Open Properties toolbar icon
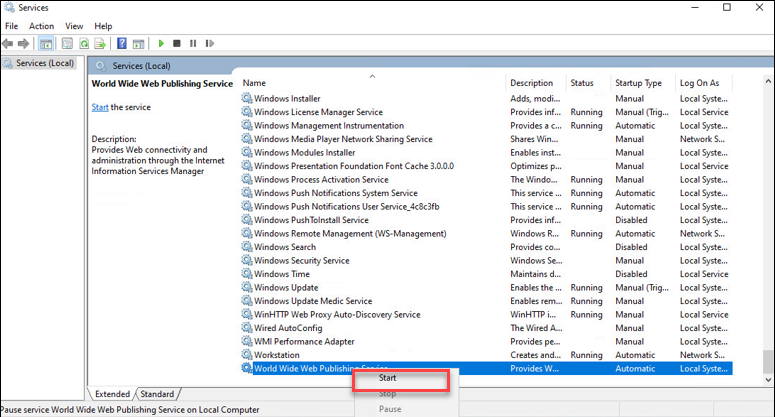This screenshot has width=775, height=417. (67, 43)
